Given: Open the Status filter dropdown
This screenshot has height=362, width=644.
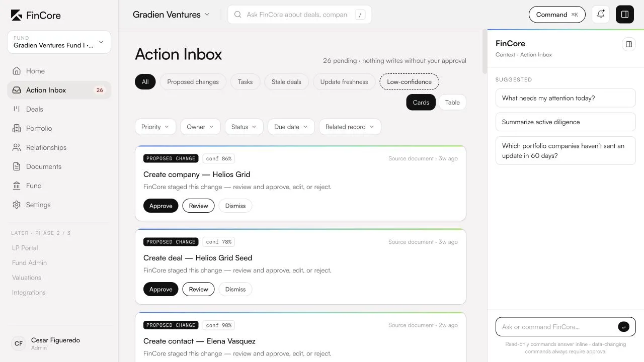Looking at the screenshot, I should click(x=244, y=127).
